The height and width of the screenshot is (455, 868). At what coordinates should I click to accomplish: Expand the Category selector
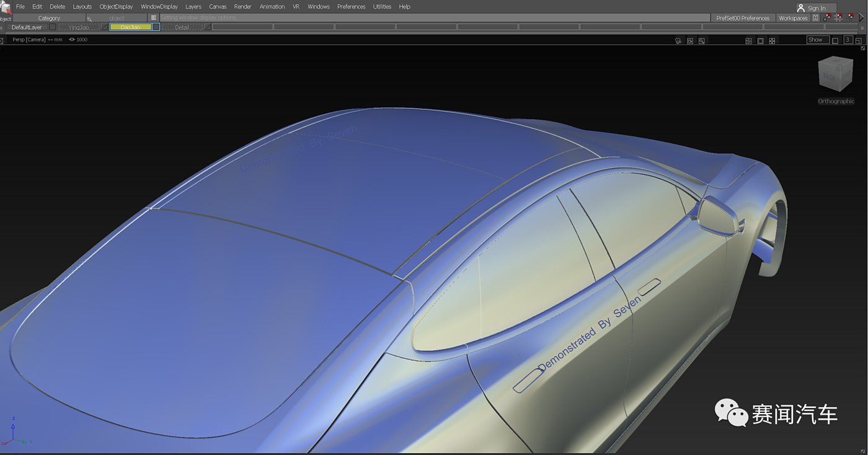[49, 18]
